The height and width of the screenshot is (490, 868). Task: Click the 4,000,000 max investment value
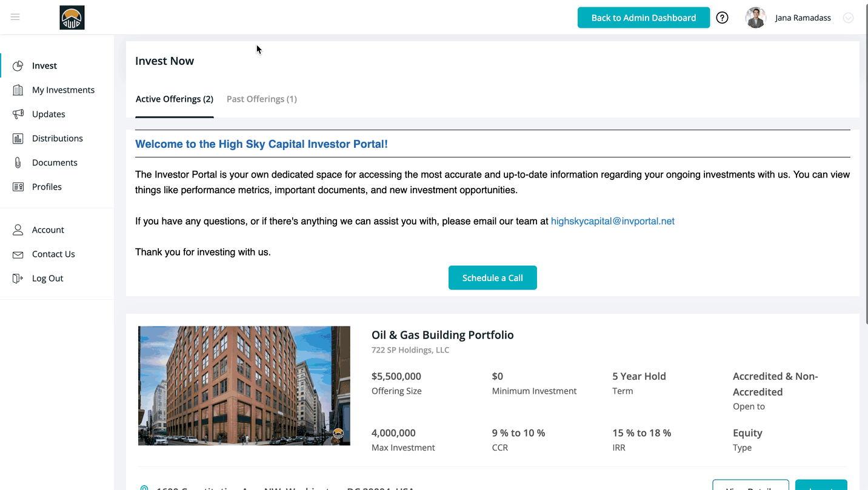[394, 433]
